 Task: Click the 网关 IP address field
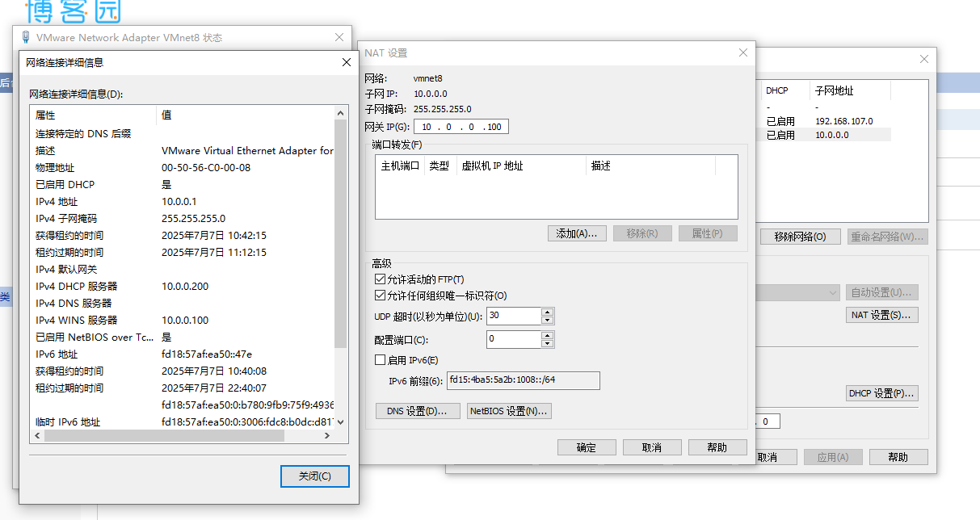tap(461, 127)
